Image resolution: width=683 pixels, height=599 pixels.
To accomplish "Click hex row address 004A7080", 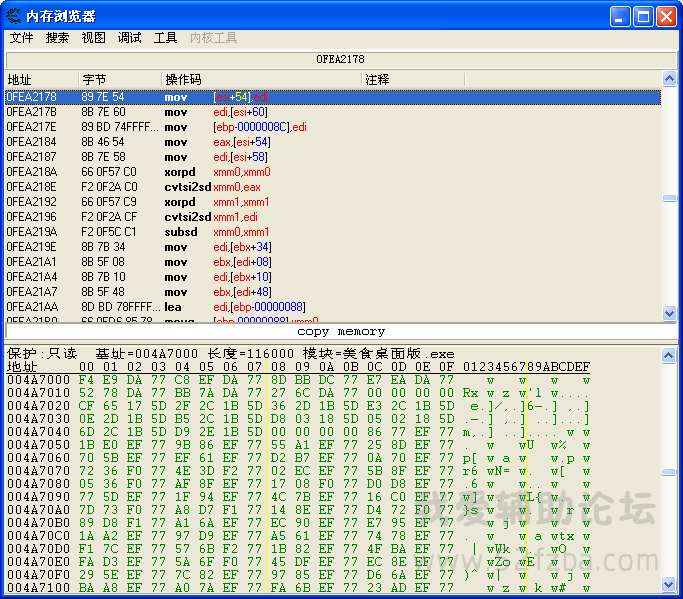I will click(x=38, y=484).
